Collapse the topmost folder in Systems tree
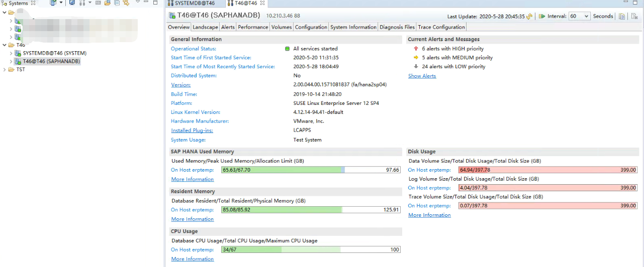The height and width of the screenshot is (267, 644). pyautogui.click(x=5, y=12)
